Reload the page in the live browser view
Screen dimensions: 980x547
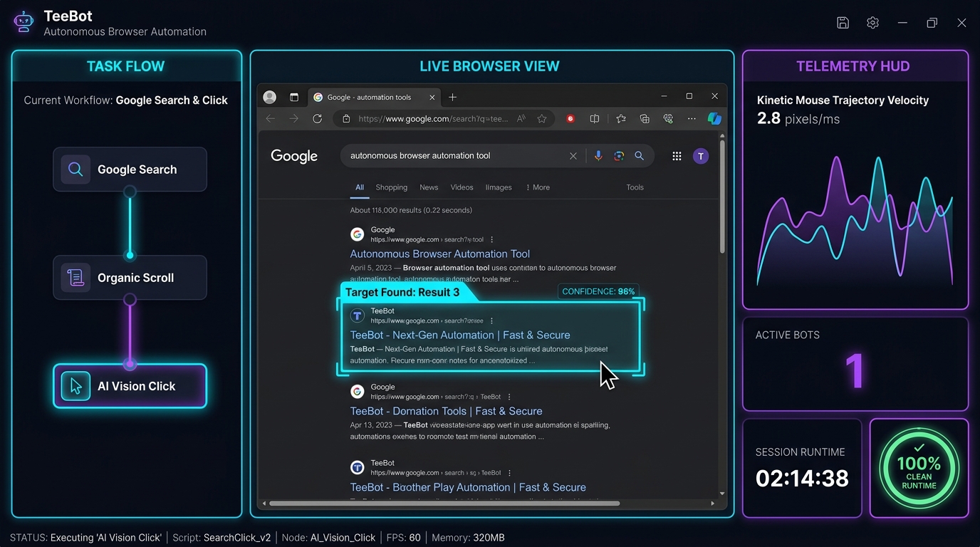tap(318, 119)
